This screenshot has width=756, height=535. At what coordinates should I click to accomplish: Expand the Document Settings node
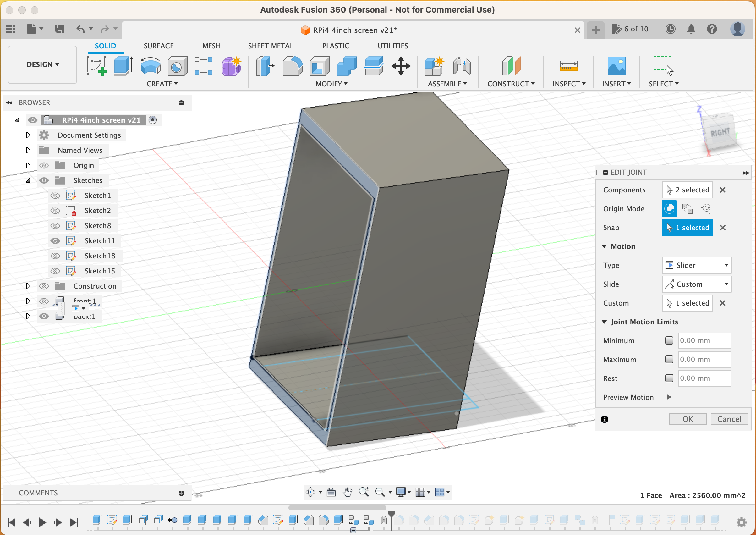tap(28, 135)
